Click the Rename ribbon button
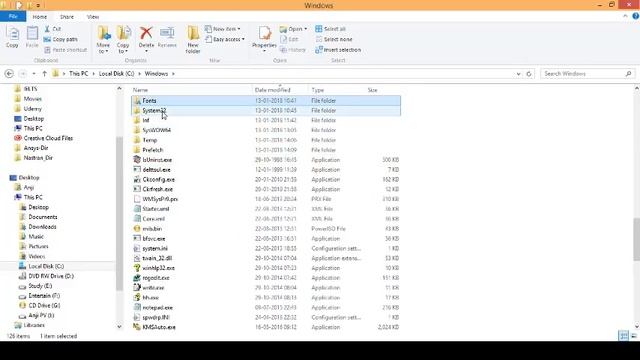The width and height of the screenshot is (640, 360). click(x=167, y=38)
